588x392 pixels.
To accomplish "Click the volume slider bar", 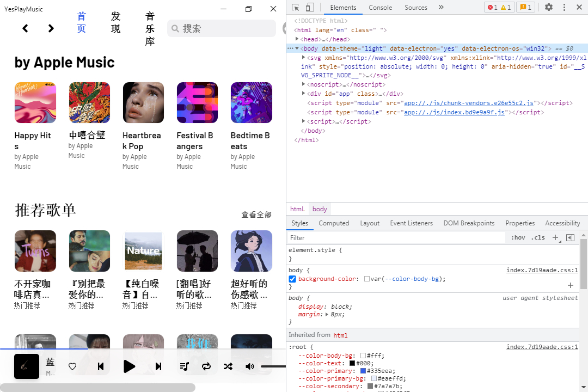I will [273, 366].
